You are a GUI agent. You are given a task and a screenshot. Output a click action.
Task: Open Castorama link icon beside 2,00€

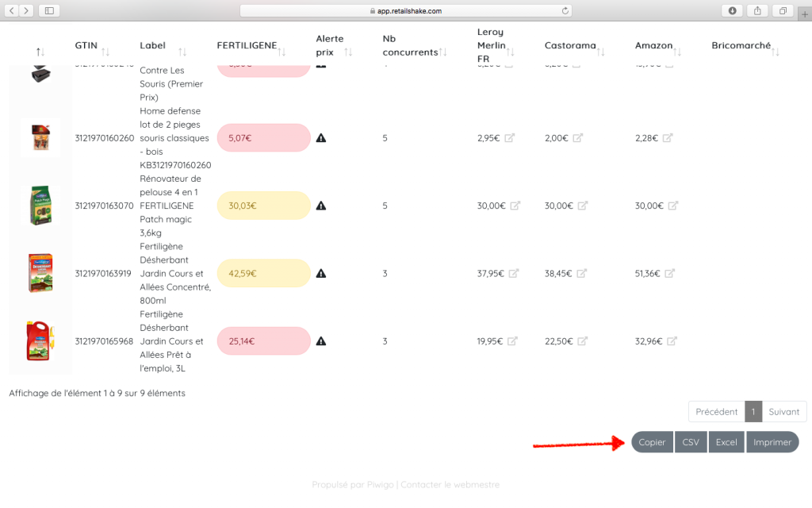click(x=578, y=138)
